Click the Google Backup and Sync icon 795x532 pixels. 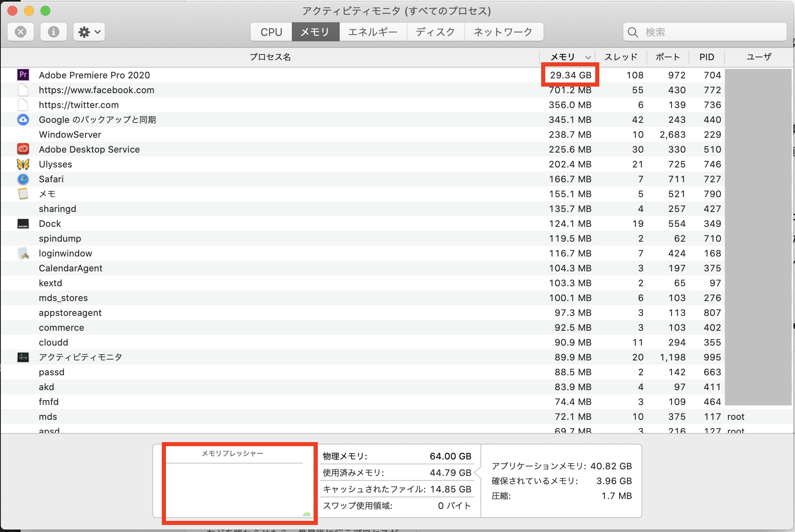(23, 120)
